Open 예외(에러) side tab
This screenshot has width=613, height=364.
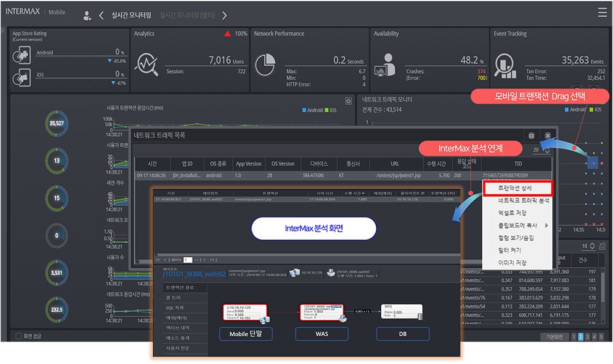click(185, 318)
